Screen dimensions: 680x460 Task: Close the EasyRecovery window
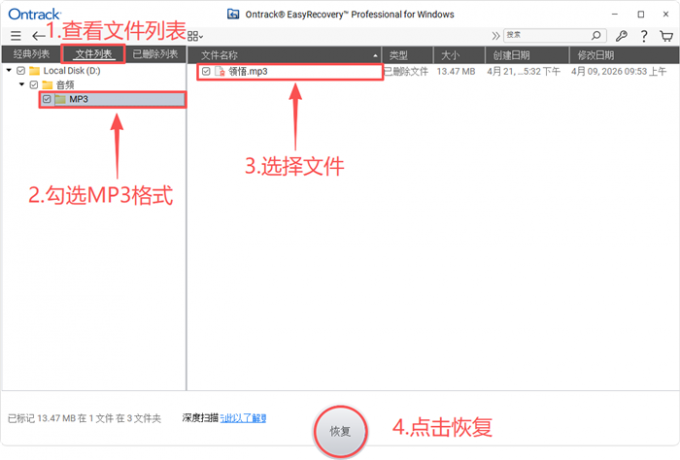tap(666, 14)
